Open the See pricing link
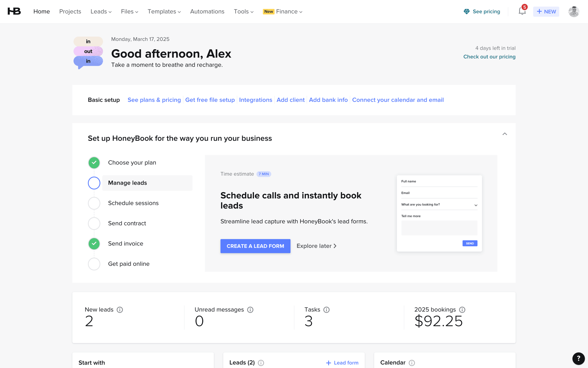Image resolution: width=588 pixels, height=368 pixels. tap(486, 12)
